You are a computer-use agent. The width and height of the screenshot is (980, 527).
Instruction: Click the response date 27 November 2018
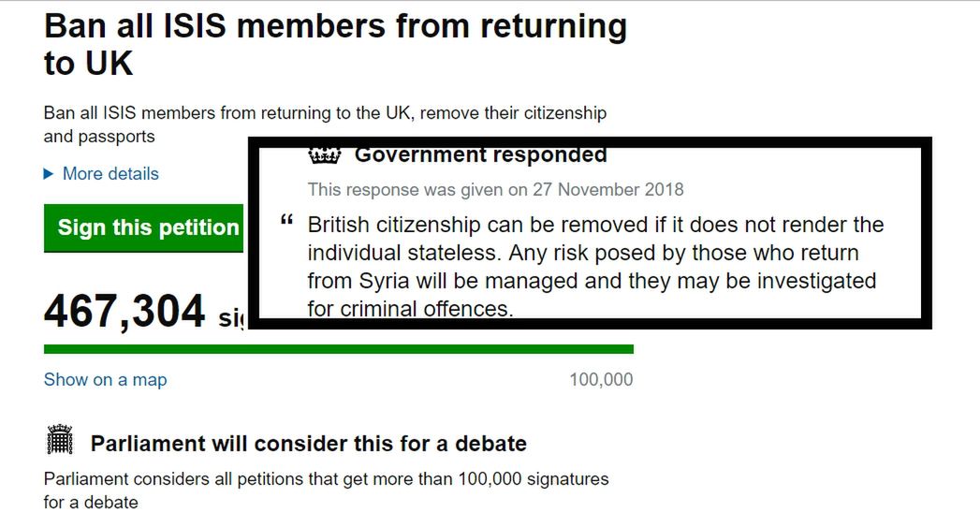point(608,189)
